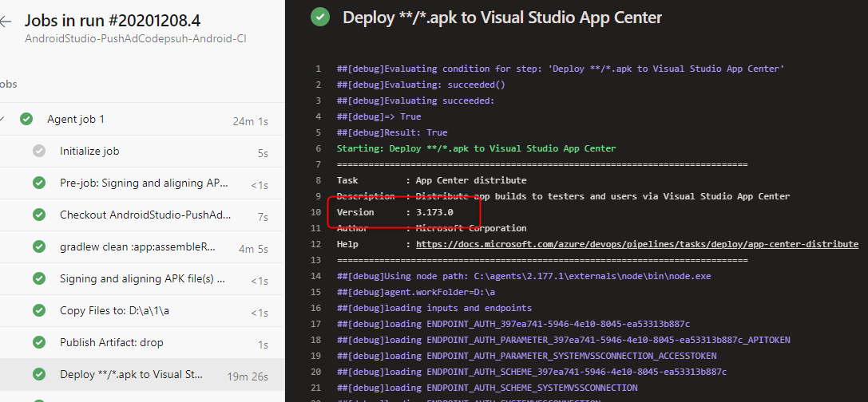Click log line 18 ending in _APITOKEN

pos(564,340)
